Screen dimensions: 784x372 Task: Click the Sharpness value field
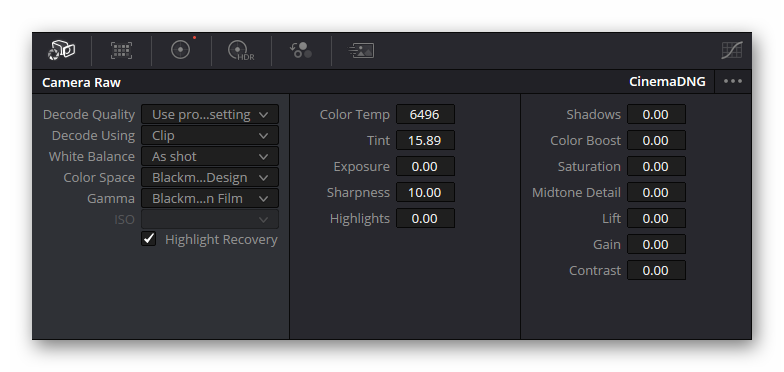tap(426, 192)
